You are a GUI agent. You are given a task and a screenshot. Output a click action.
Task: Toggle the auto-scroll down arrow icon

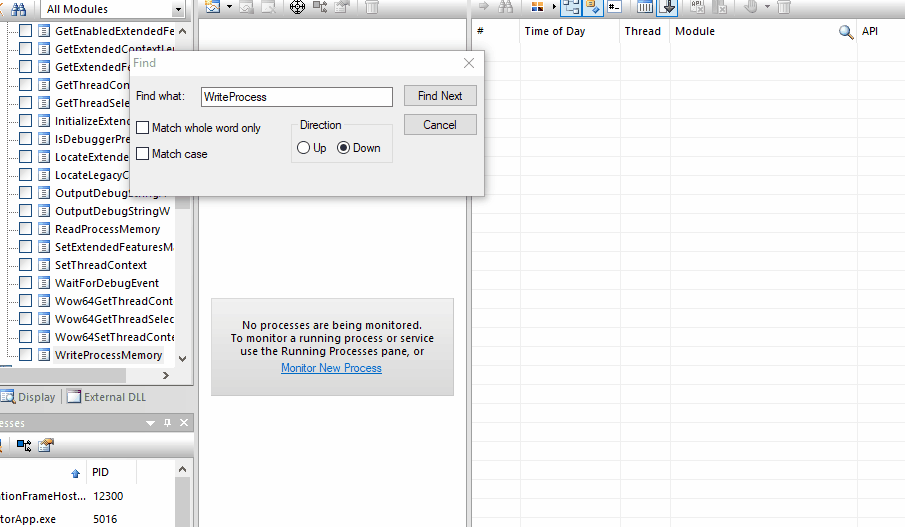(x=668, y=7)
